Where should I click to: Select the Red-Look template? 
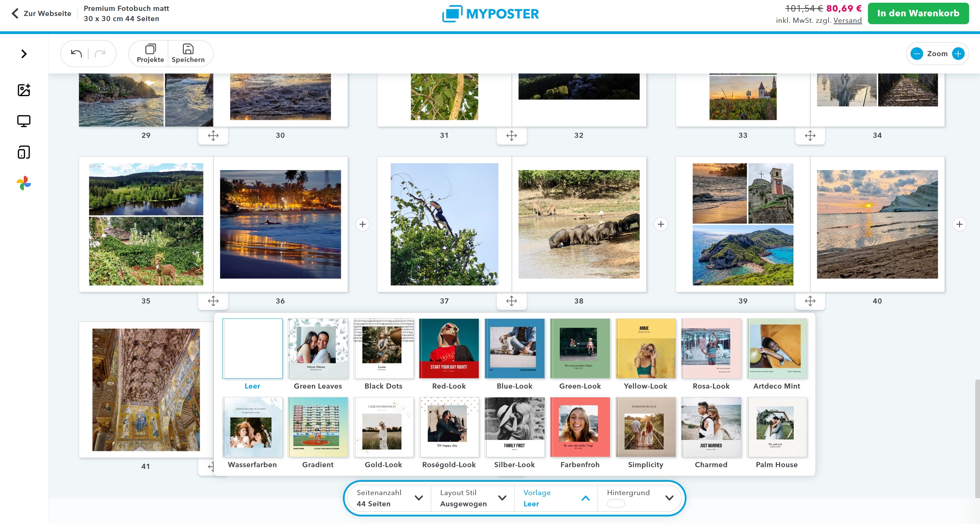(x=448, y=349)
